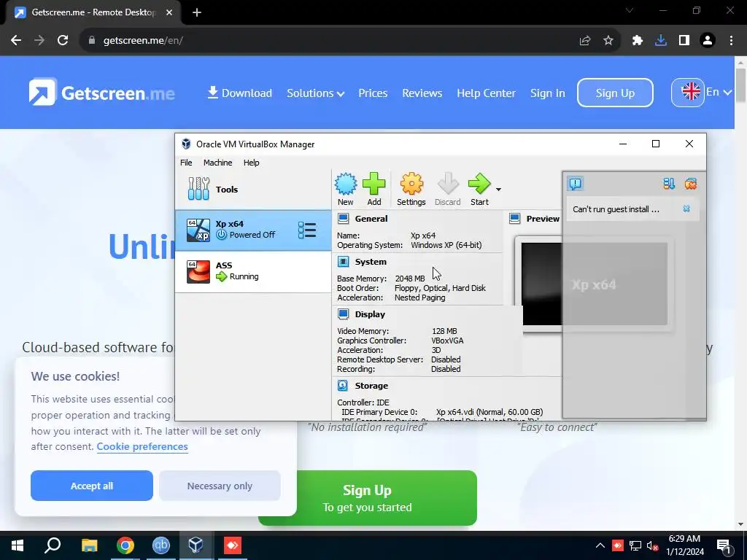Choose Necessary only cookies
Viewport: 747px width, 560px height.
(220, 486)
